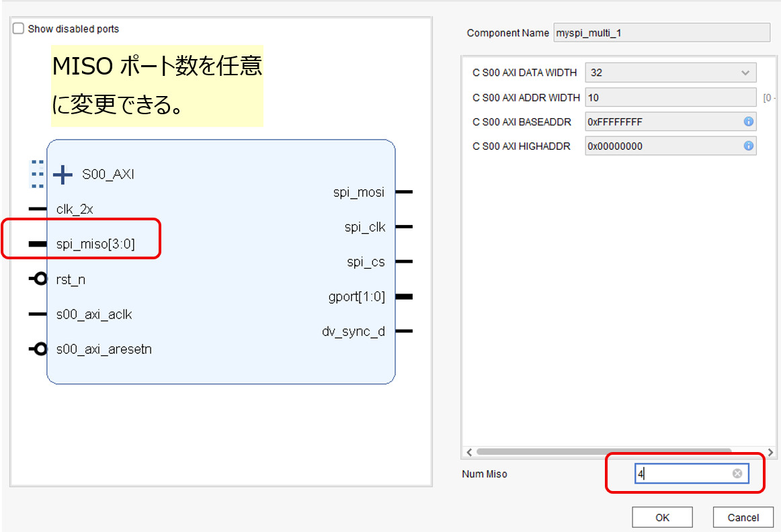Enable the Show disabled ports checkbox
The image size is (781, 532).
(x=18, y=29)
